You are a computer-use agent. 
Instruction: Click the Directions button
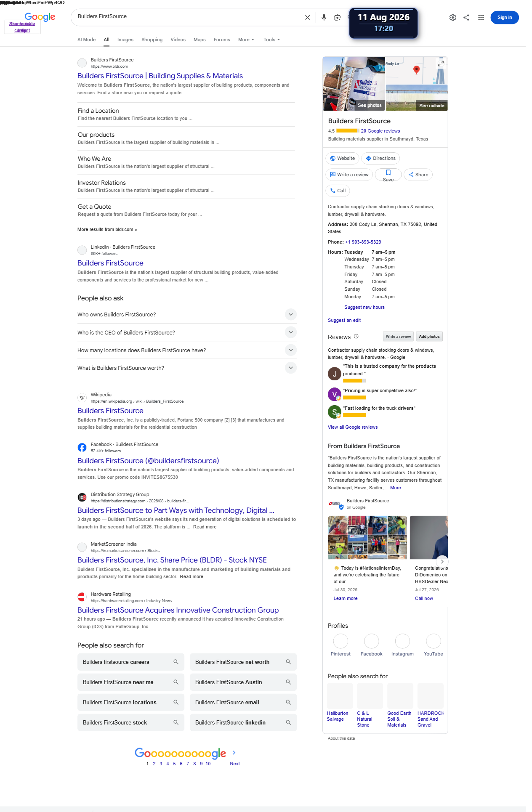tap(380, 158)
